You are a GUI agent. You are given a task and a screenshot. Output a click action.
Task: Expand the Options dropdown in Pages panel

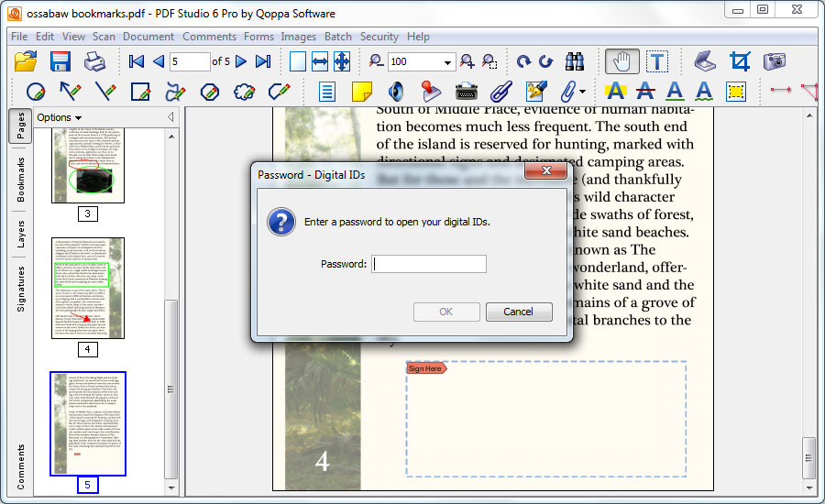[59, 117]
